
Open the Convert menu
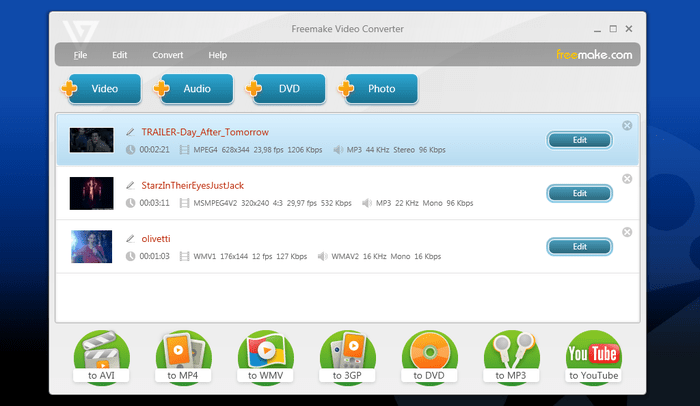(167, 55)
